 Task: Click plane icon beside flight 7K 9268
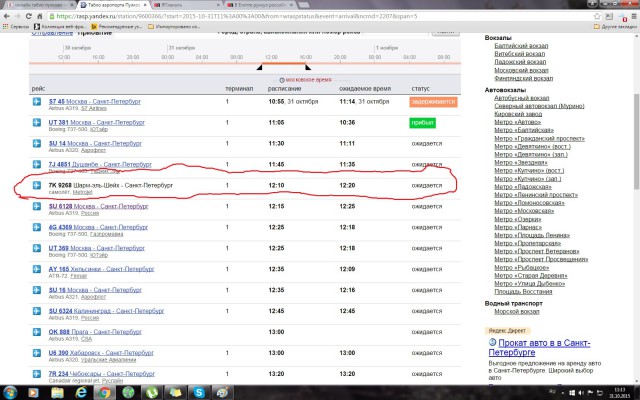pyautogui.click(x=39, y=185)
